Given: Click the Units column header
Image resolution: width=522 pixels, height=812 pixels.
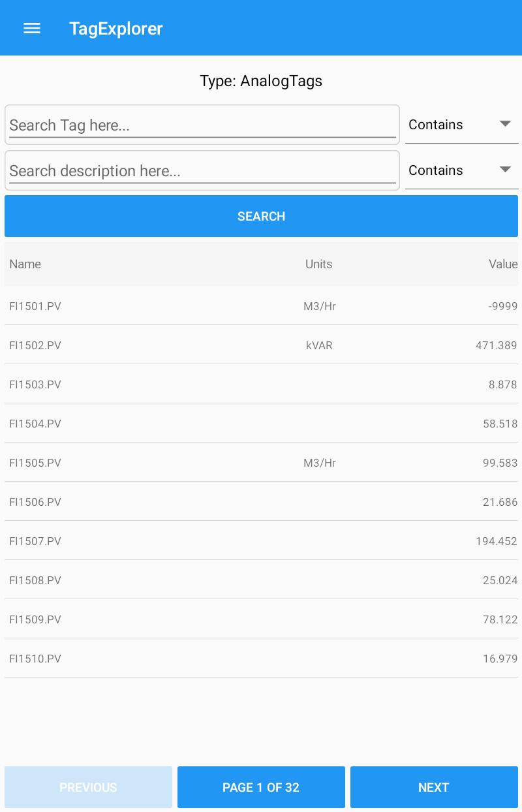Looking at the screenshot, I should point(319,264).
